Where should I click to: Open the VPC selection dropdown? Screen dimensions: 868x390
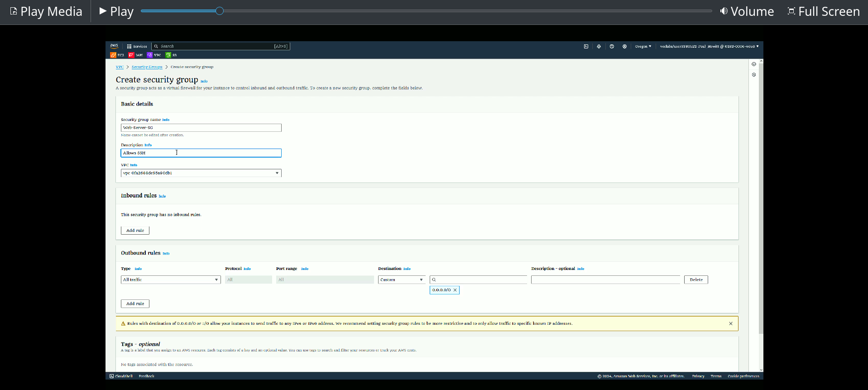coord(201,173)
